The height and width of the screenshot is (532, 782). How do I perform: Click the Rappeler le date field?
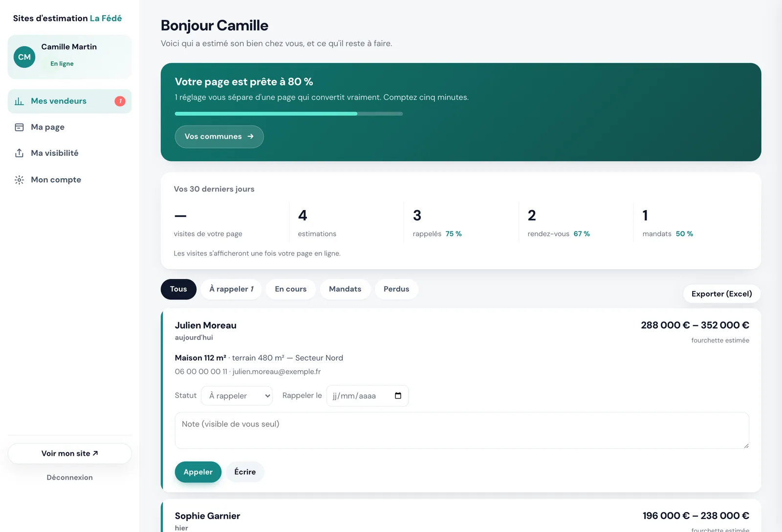pyautogui.click(x=368, y=396)
